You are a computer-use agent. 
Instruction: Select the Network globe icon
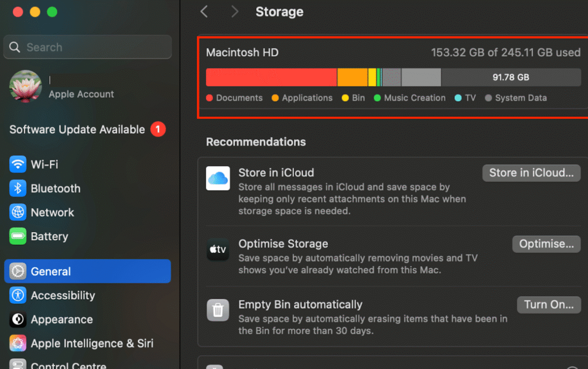point(18,212)
